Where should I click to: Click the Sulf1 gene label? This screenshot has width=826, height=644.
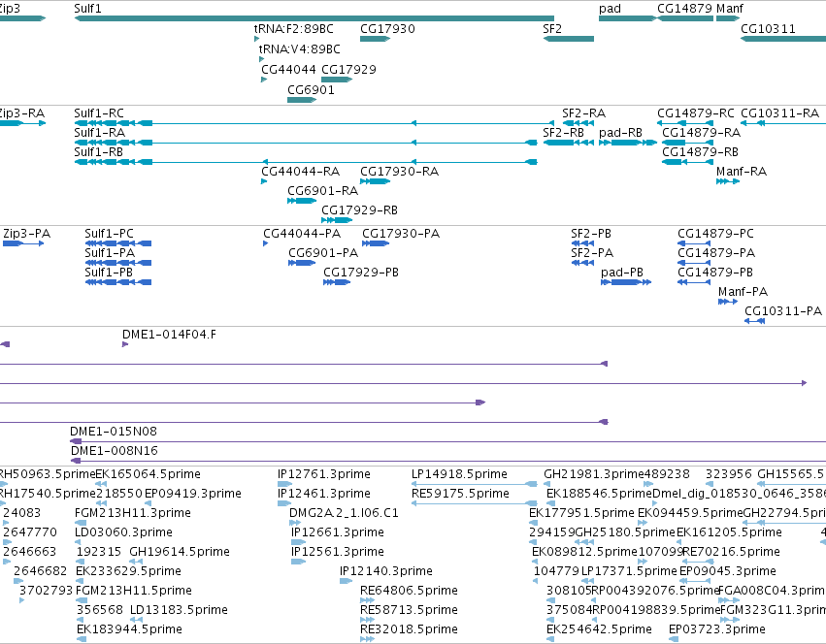pos(87,9)
